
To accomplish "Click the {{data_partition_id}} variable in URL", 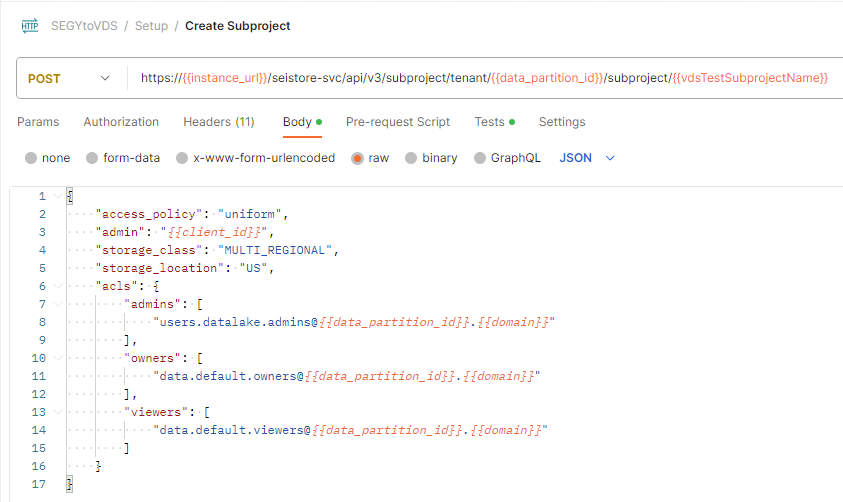I will 547,78.
